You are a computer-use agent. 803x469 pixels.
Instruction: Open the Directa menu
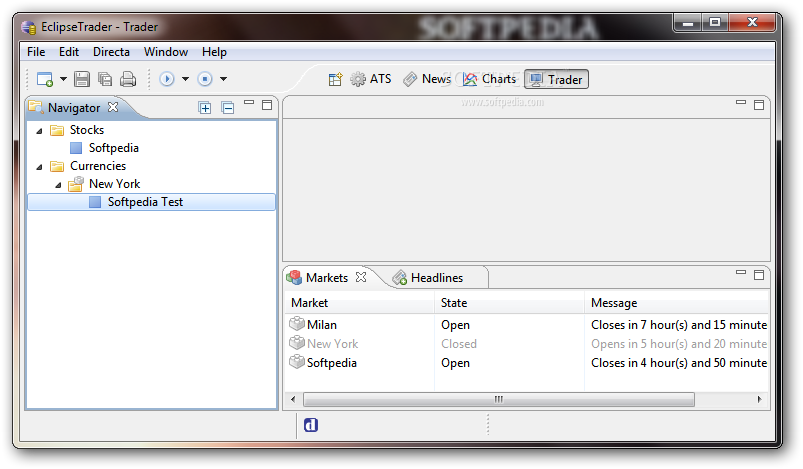click(111, 52)
